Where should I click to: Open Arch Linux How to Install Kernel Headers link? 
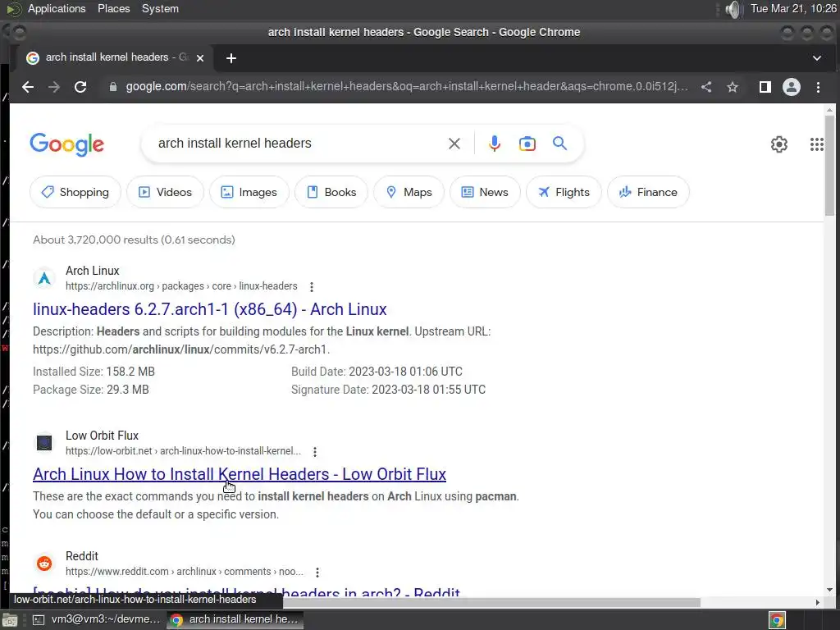coord(240,474)
